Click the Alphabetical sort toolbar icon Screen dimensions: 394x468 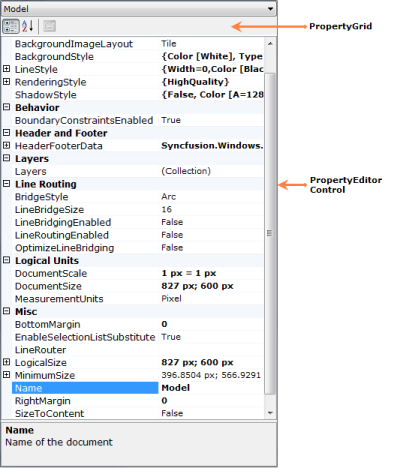(28, 26)
